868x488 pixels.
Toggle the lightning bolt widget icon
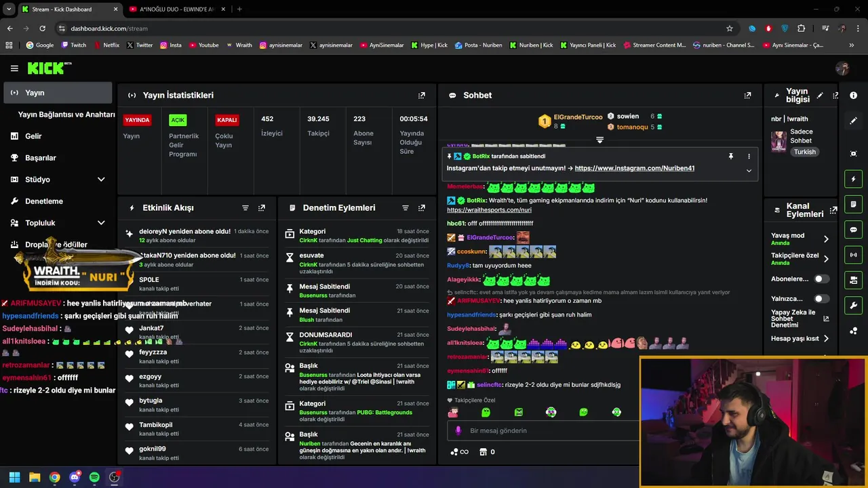pyautogui.click(x=853, y=179)
